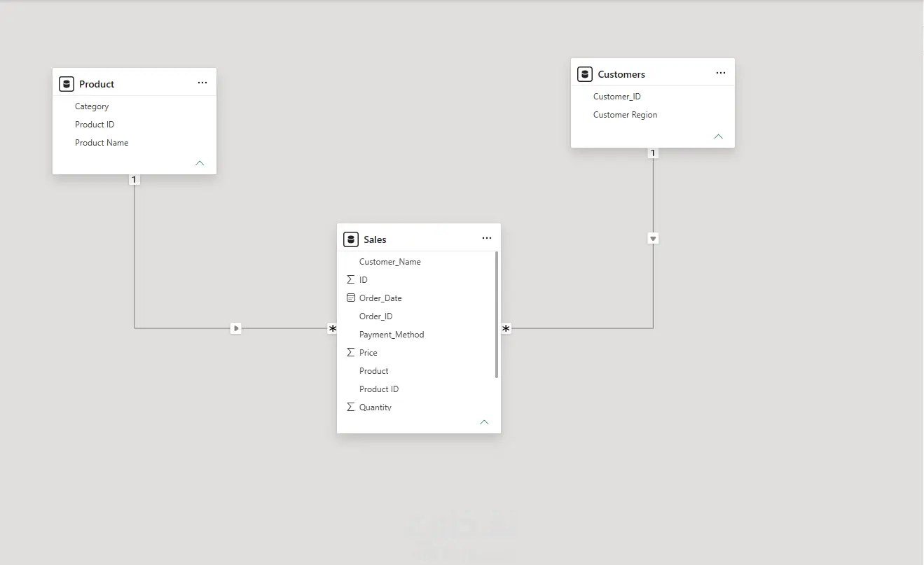The height and width of the screenshot is (565, 924).
Task: Click the Product table database icon
Action: pos(67,84)
